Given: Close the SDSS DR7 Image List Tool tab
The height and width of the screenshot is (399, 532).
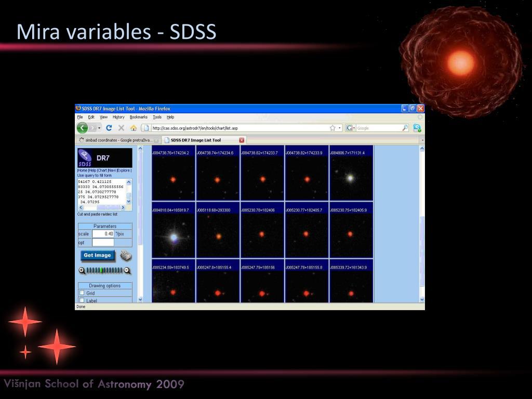Looking at the screenshot, I should pyautogui.click(x=242, y=140).
